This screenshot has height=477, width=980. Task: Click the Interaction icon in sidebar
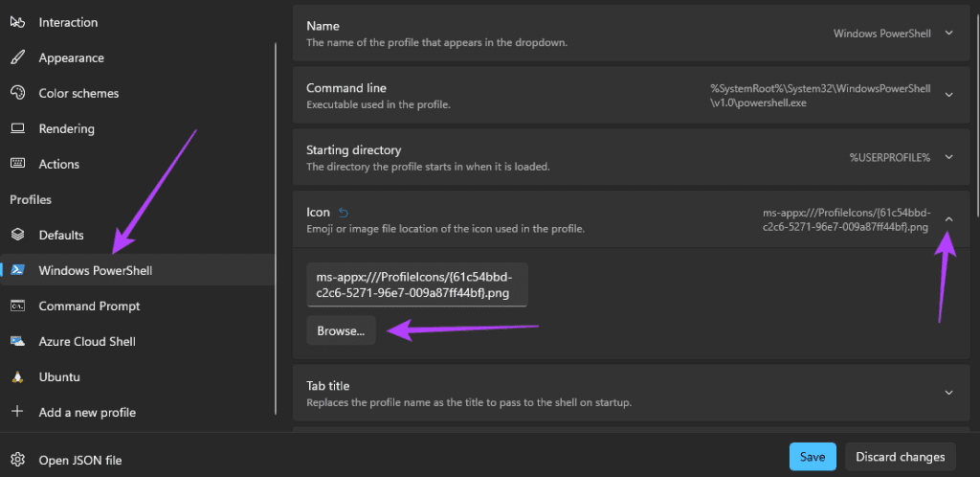click(17, 22)
